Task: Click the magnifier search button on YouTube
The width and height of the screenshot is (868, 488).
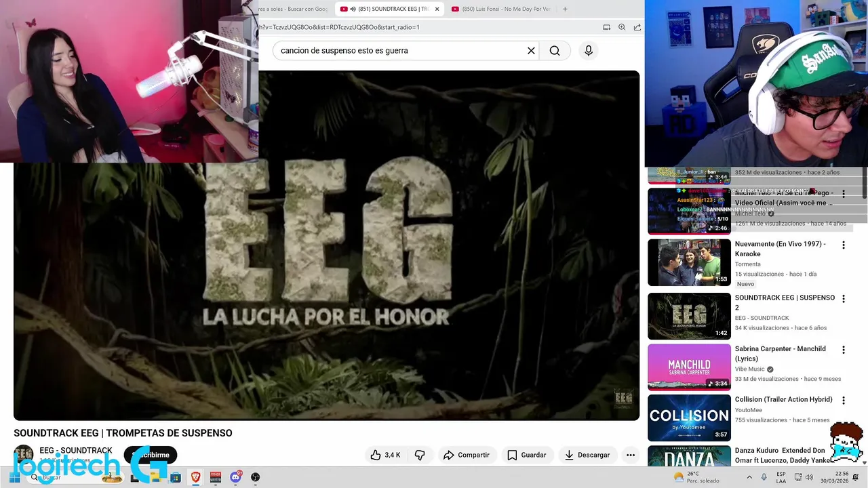Action: pos(555,51)
